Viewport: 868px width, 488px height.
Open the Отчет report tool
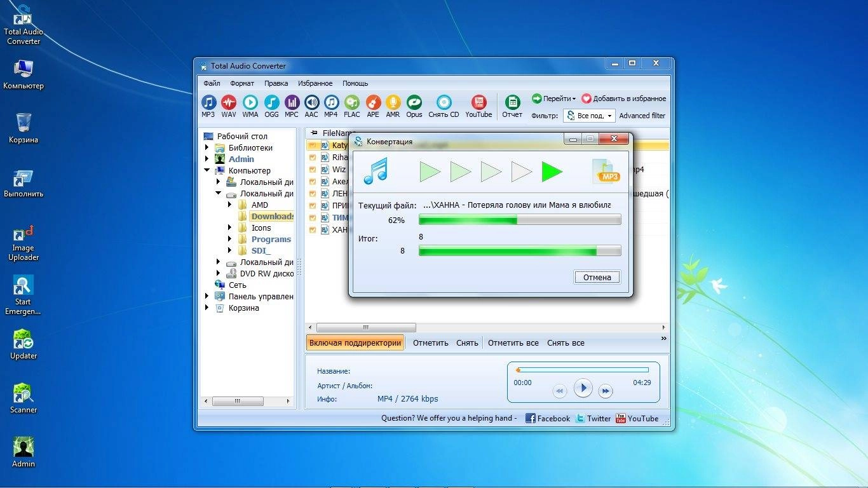tap(512, 106)
